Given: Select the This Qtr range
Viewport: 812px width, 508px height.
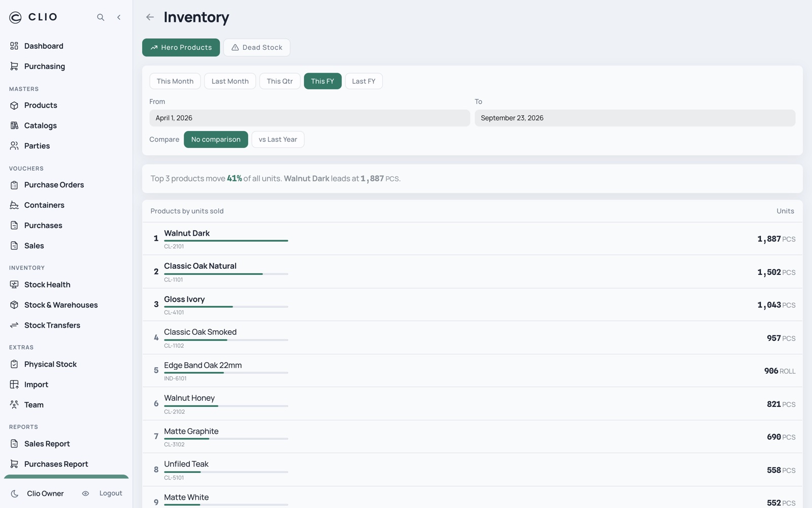Looking at the screenshot, I should point(280,81).
